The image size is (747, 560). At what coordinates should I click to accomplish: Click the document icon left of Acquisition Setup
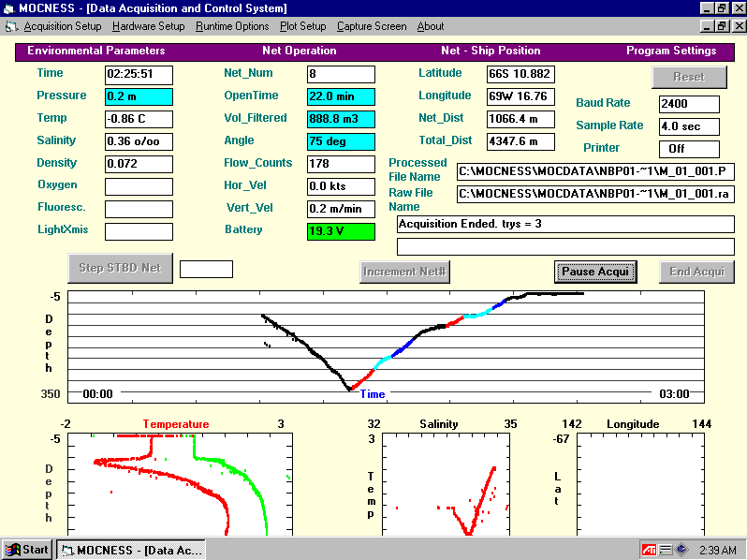point(11,27)
